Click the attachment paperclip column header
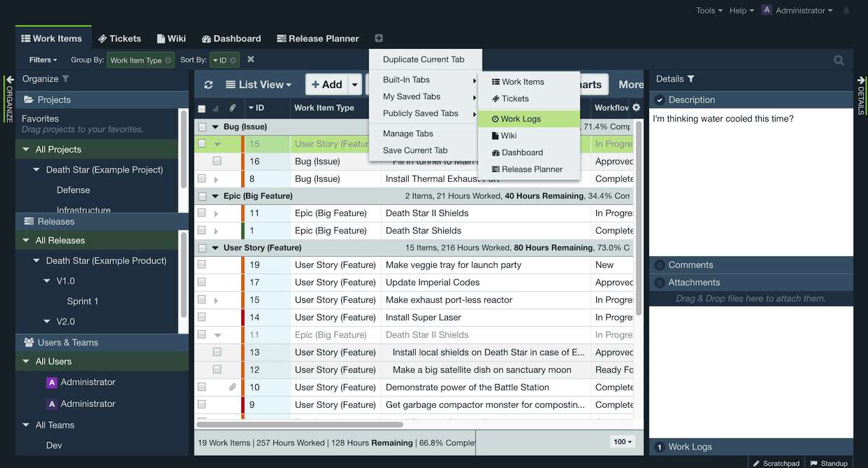Viewport: 868px width, 468px height. click(233, 108)
